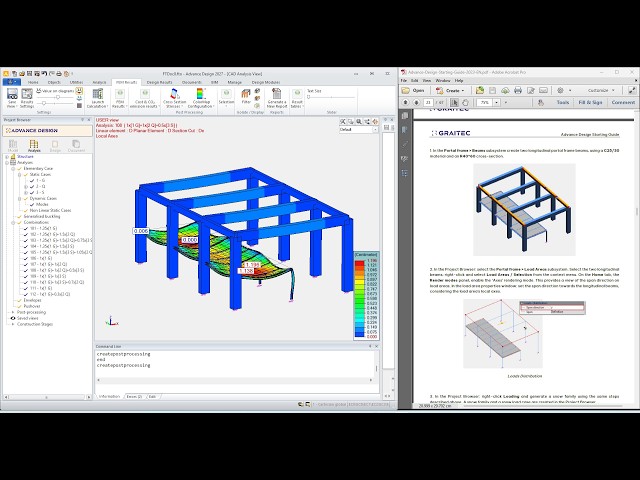This screenshot has height=480, width=640.
Task: Open Result tables button
Action: tap(297, 98)
